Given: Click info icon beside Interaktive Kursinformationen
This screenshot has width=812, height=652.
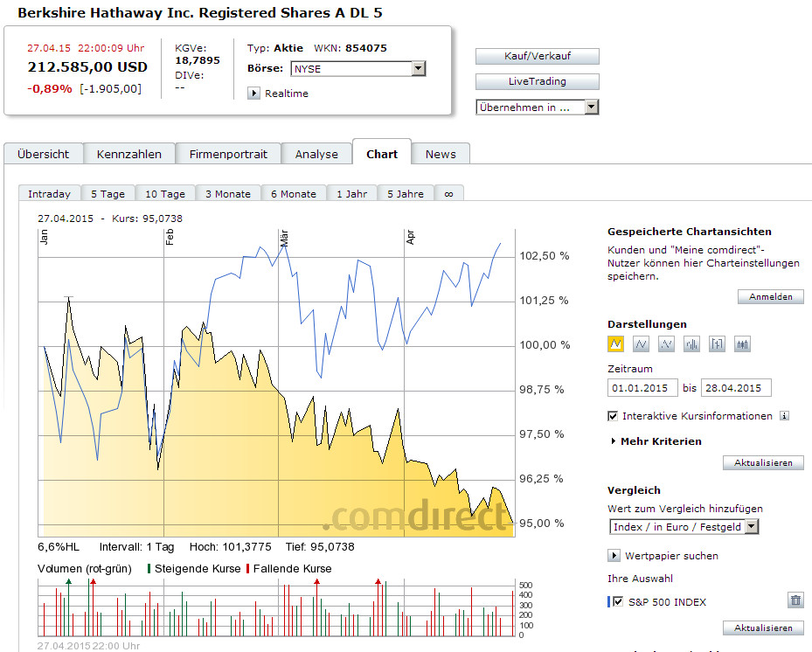Looking at the screenshot, I should pyautogui.click(x=784, y=416).
